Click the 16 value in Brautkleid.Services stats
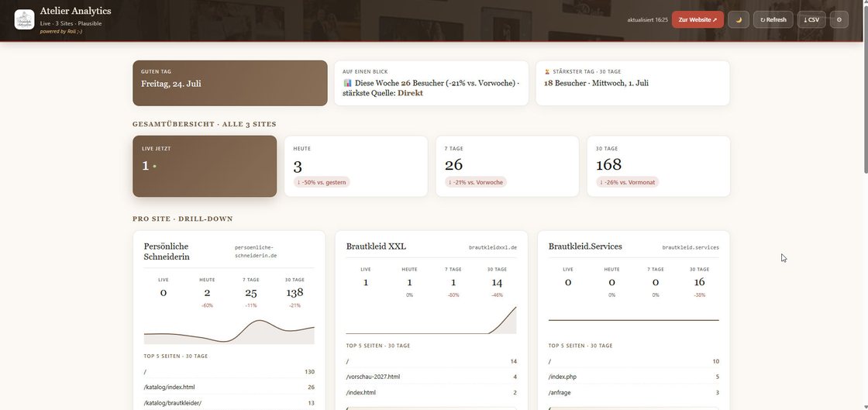Screen dimensions: 868x410 [x=699, y=282]
